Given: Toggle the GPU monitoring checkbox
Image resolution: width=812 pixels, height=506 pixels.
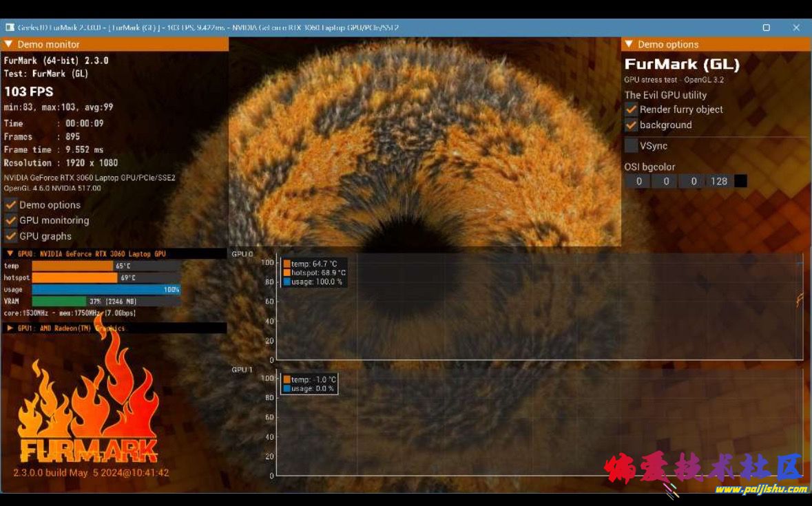Looking at the screenshot, I should [x=11, y=220].
